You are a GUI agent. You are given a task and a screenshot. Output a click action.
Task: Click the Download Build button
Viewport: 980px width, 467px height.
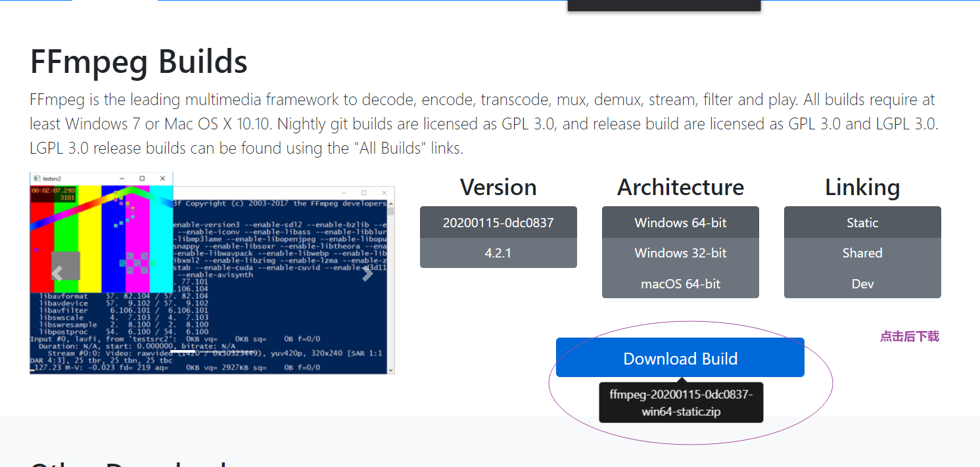coord(680,358)
